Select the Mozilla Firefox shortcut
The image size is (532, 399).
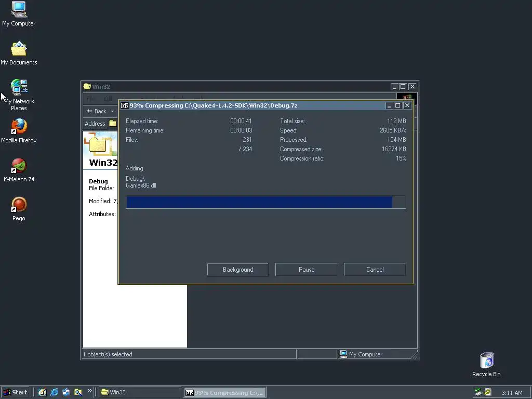pos(19,130)
